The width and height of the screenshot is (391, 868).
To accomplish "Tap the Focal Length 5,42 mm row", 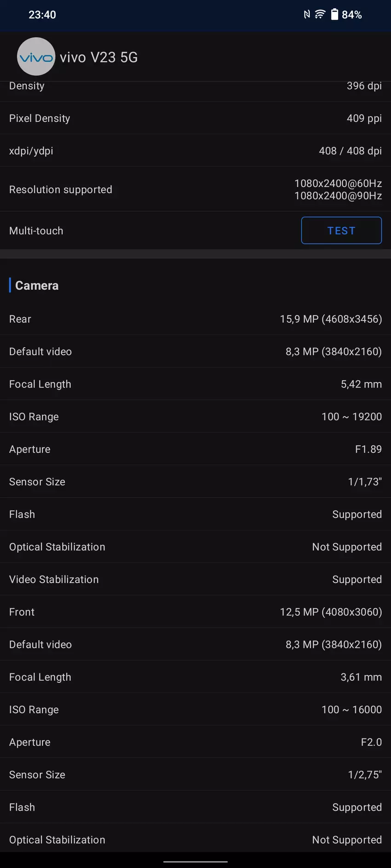I will point(195,384).
